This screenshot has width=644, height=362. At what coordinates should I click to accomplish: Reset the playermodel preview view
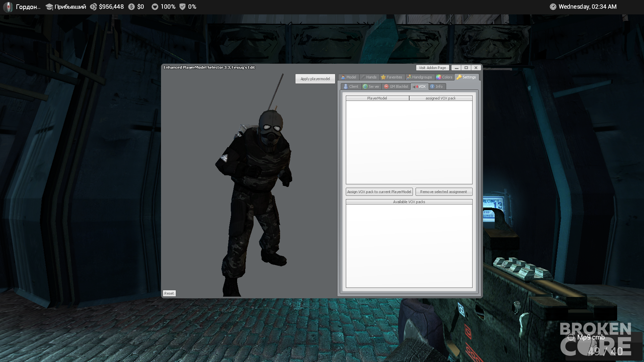click(169, 293)
